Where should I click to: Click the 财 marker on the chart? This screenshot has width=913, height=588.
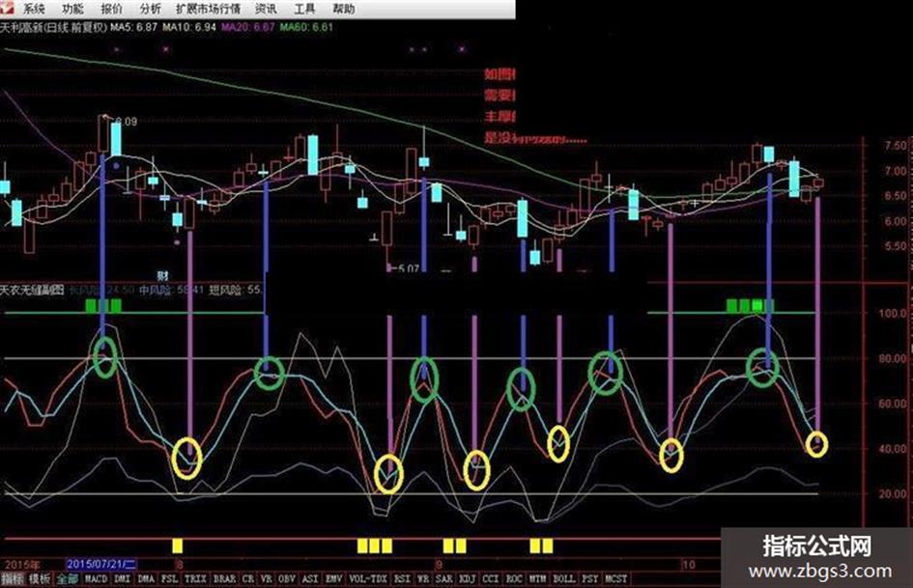(162, 276)
